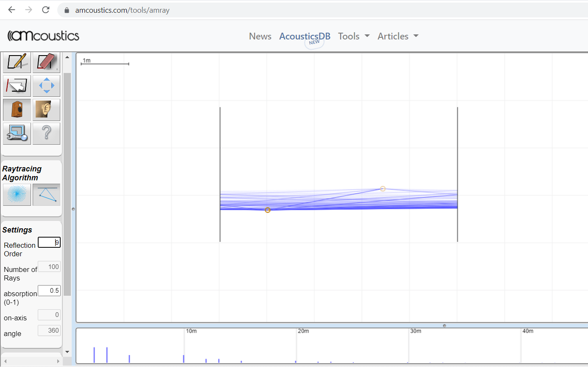Click the sidebar scroll up arrow

click(x=67, y=57)
